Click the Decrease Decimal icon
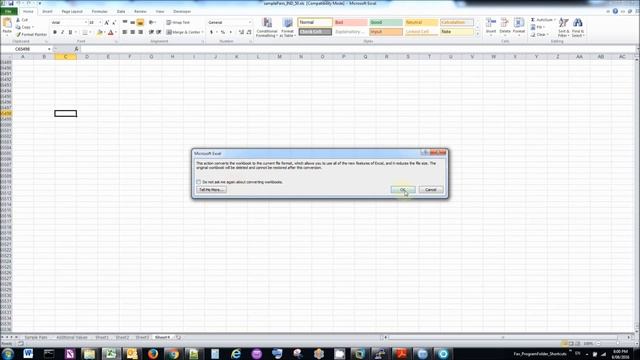This screenshot has width=640, height=360. click(249, 32)
